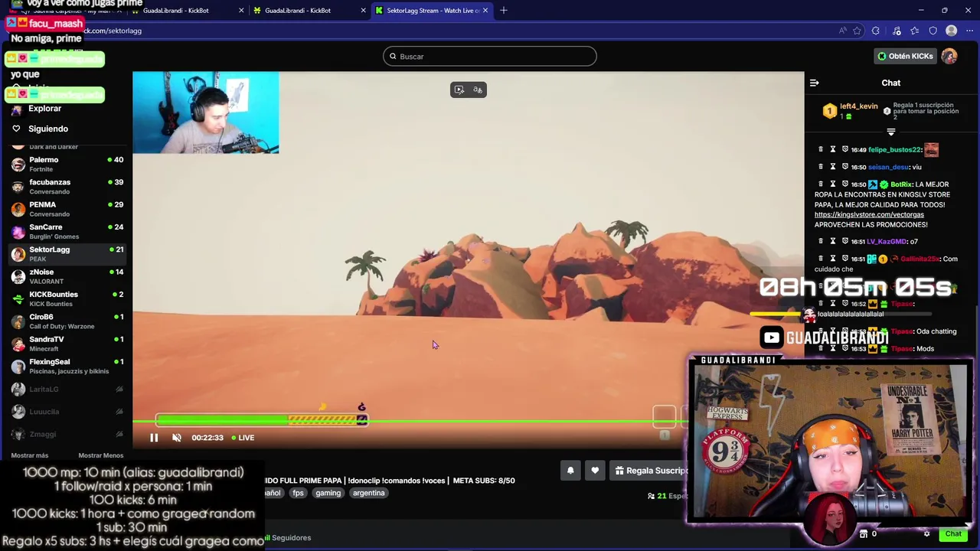The image size is (980, 551).
Task: Click green Chat send button
Action: 953,533
